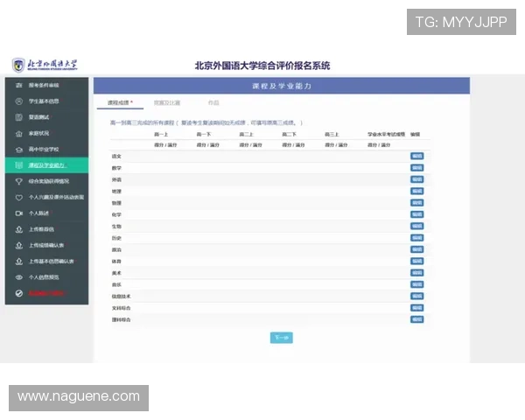The width and height of the screenshot is (525, 420).
Task: Click the 编辑 button in the 音乐 row
Action: (416, 284)
